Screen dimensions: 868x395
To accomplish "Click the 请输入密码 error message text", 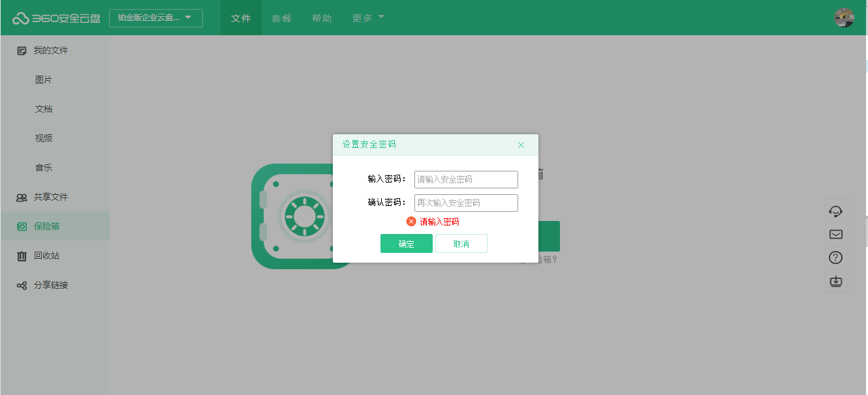I will 439,222.
